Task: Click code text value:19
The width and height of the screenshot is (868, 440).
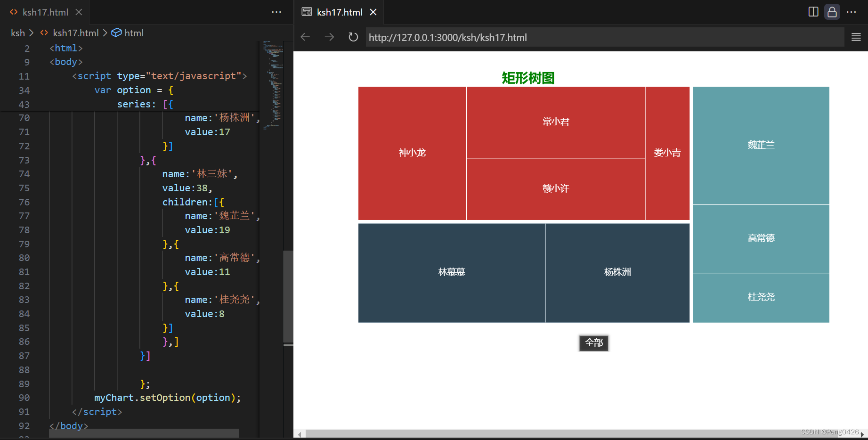Action: [208, 230]
